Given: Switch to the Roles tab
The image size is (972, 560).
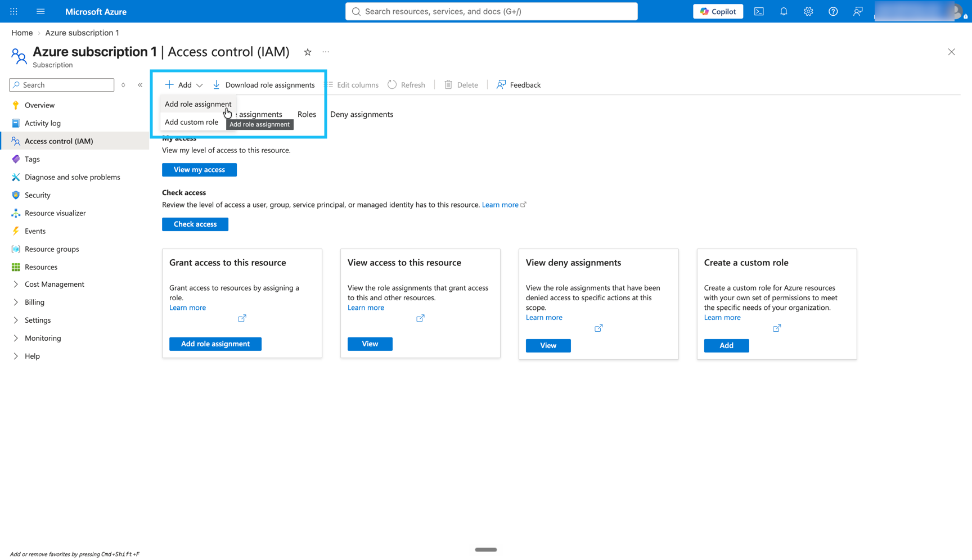Looking at the screenshot, I should [x=307, y=114].
